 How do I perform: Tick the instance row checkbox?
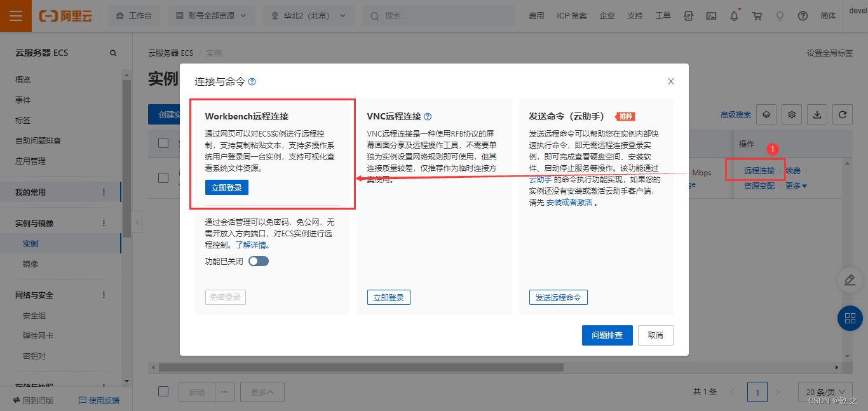pos(163,178)
